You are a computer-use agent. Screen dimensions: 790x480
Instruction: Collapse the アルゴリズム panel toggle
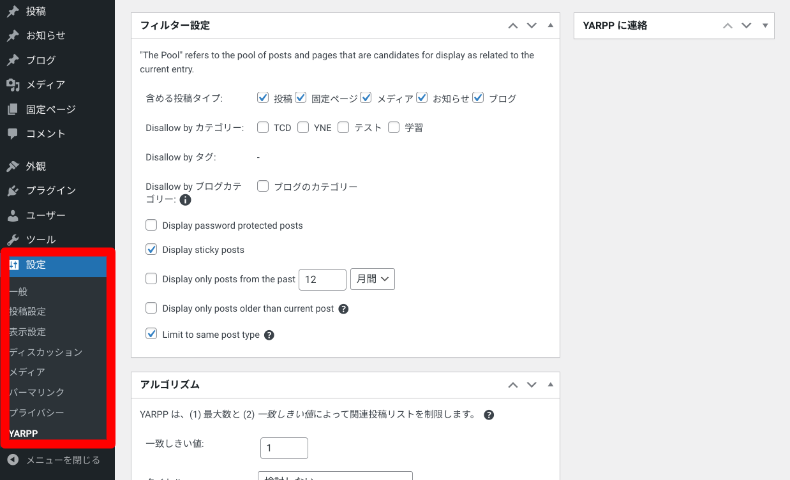click(x=550, y=384)
